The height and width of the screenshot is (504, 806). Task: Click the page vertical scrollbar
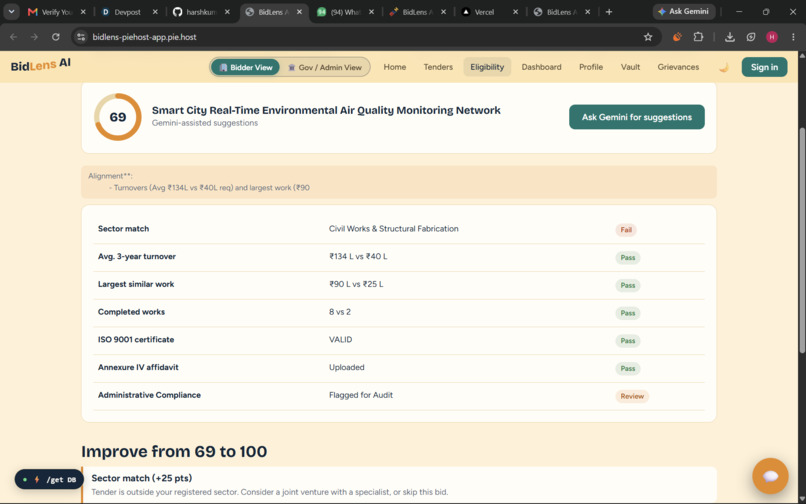801,241
